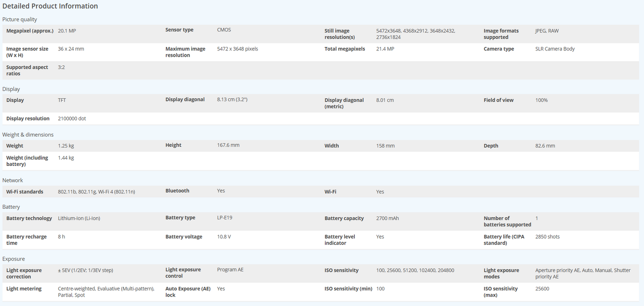The height and width of the screenshot is (306, 644).
Task: Select the SLR Camera Body value
Action: pos(555,49)
